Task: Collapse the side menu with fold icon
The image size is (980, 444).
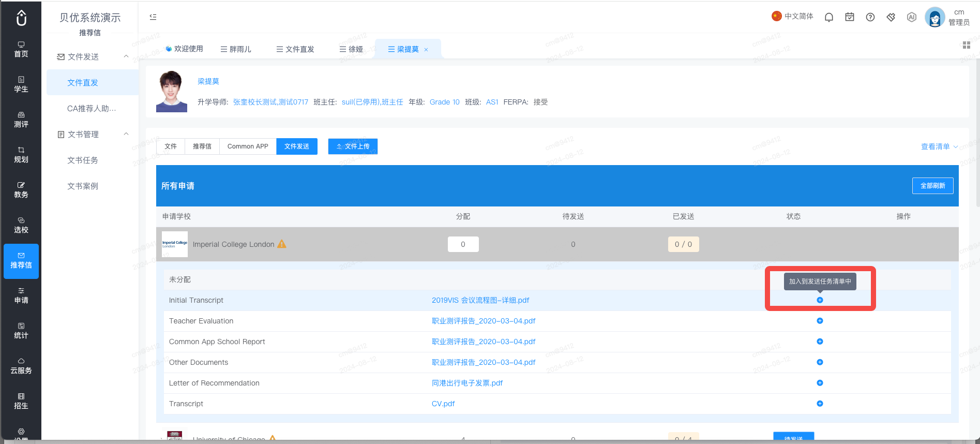Action: 153,17
